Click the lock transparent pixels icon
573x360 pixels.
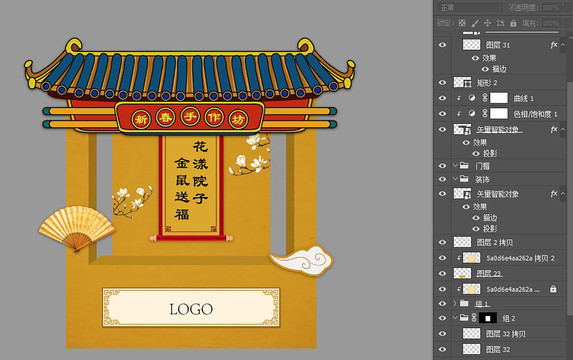[x=462, y=23]
